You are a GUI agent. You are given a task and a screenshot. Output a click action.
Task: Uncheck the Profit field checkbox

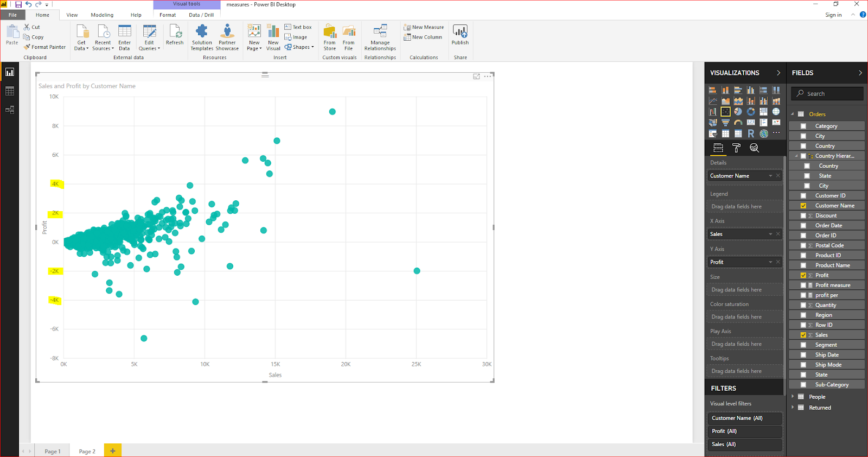tap(803, 275)
